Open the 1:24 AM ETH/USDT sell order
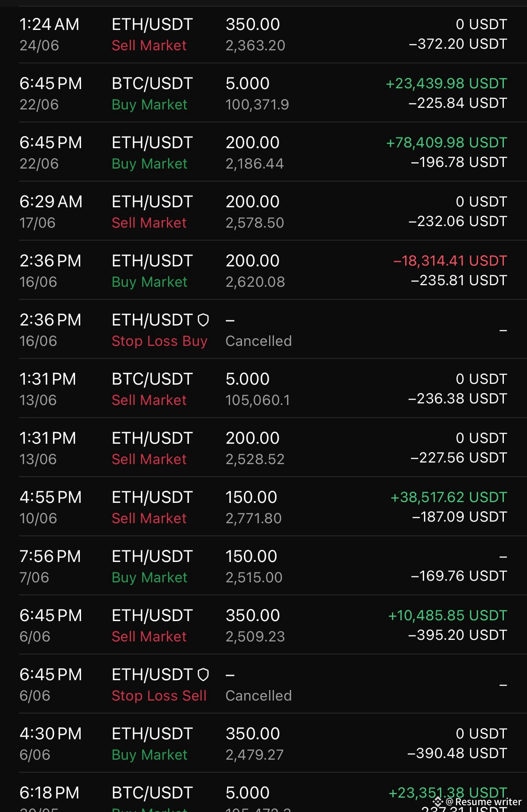This screenshot has width=527, height=812. click(x=263, y=34)
